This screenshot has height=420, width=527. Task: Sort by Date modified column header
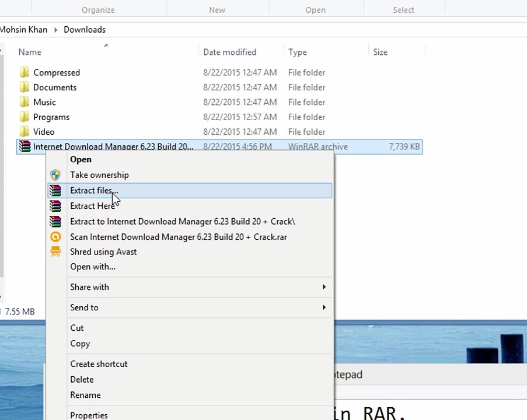point(229,52)
